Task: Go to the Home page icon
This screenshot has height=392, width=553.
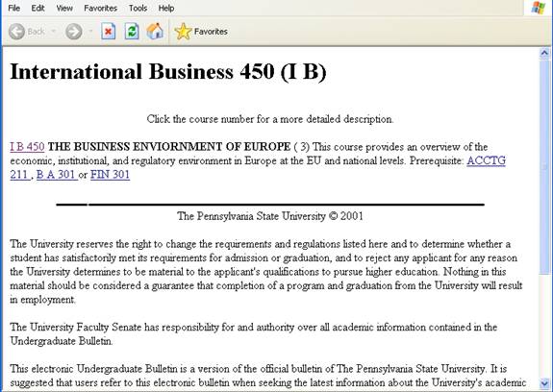Action: pyautogui.click(x=155, y=32)
